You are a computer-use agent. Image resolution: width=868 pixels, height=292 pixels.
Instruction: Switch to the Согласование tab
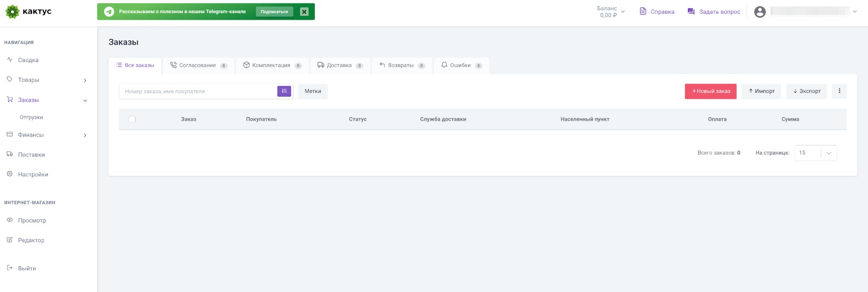198,65
